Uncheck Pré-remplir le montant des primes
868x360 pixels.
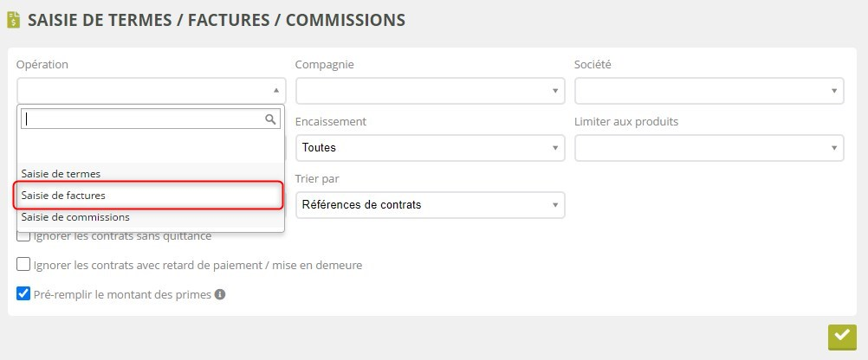pos(23,294)
